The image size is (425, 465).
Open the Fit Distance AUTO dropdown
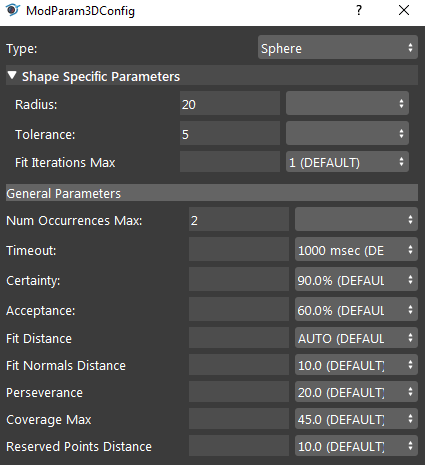click(356, 338)
